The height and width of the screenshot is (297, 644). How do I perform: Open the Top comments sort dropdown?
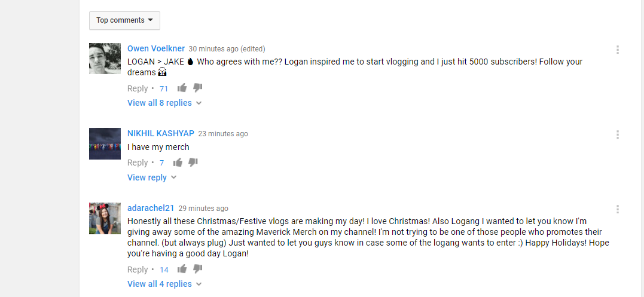pyautogui.click(x=124, y=20)
